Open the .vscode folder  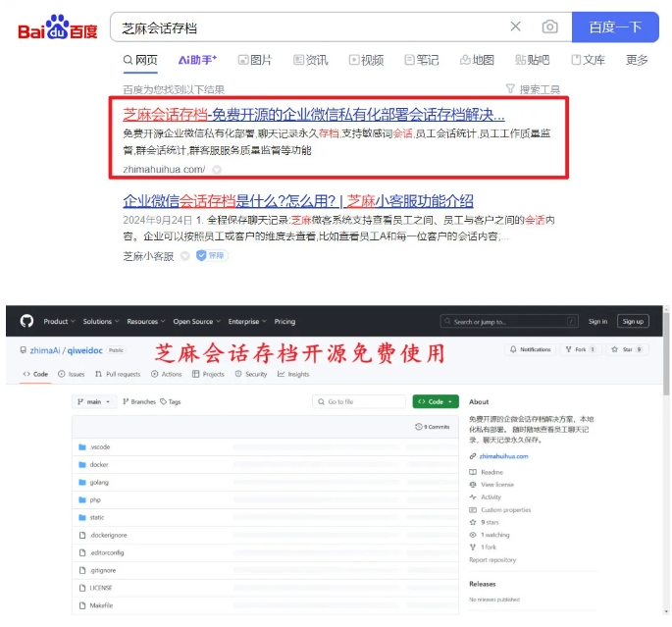[x=100, y=447]
